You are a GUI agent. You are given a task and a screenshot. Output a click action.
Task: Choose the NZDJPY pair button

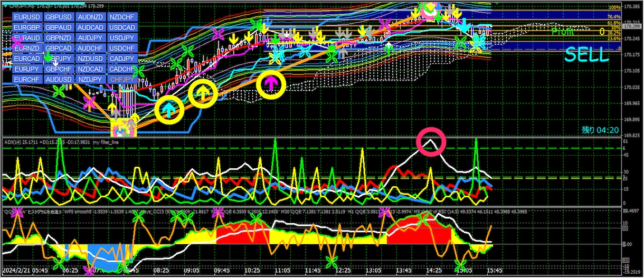pos(90,79)
